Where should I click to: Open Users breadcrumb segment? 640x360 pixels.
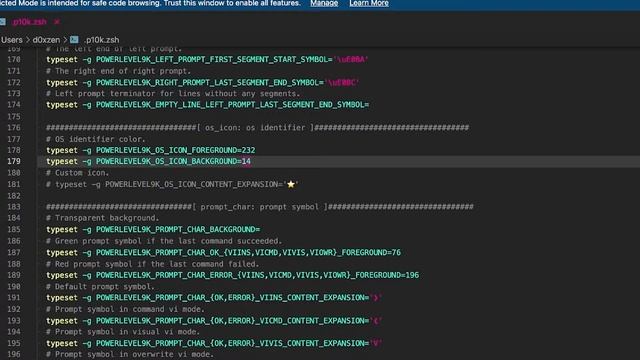pos(12,40)
